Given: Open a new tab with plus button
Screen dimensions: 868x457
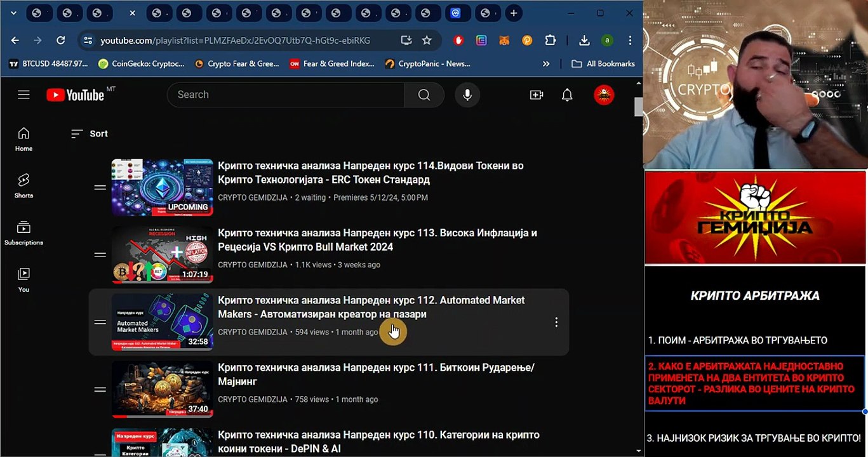Looking at the screenshot, I should point(514,13).
